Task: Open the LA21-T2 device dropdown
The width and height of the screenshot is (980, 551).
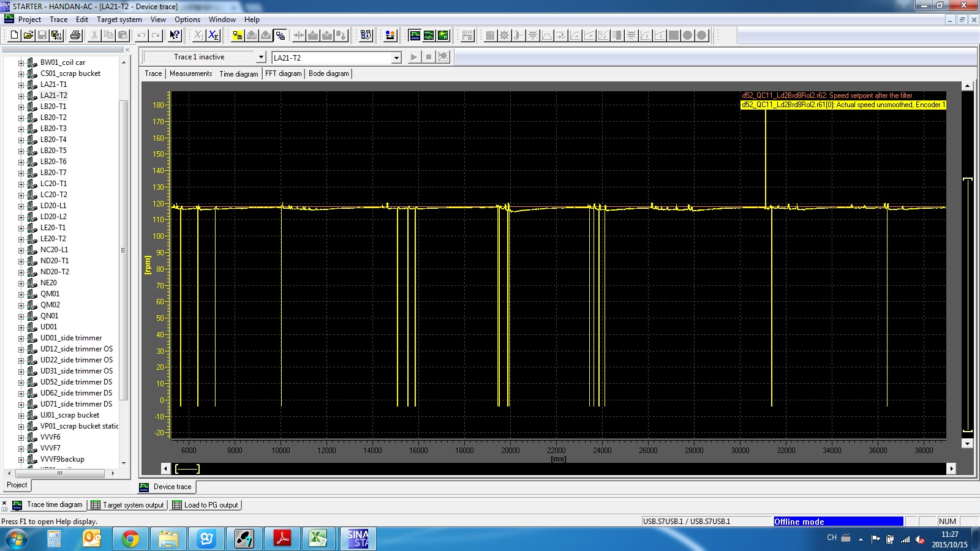Action: click(396, 58)
